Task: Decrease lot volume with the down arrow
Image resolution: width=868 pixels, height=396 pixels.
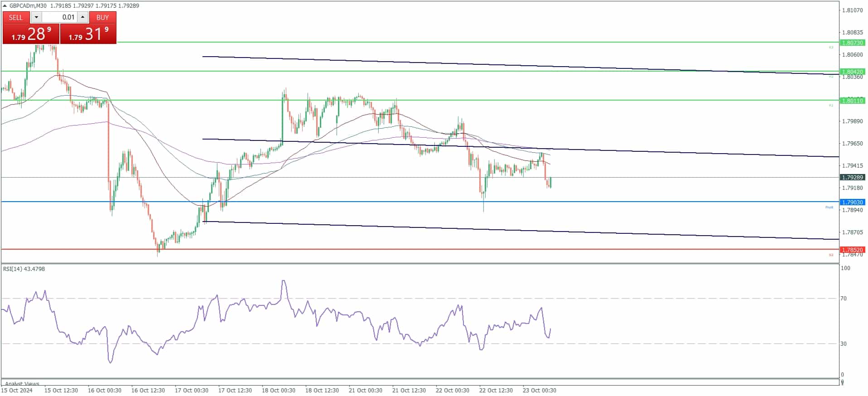Action: (36, 17)
